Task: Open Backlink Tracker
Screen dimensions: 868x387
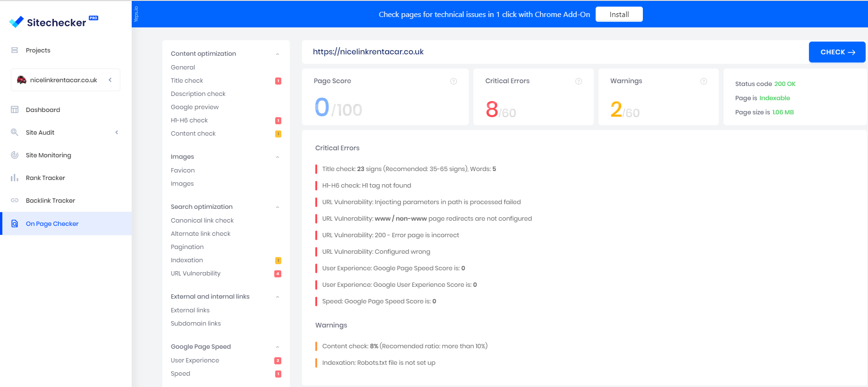Action: pos(51,200)
